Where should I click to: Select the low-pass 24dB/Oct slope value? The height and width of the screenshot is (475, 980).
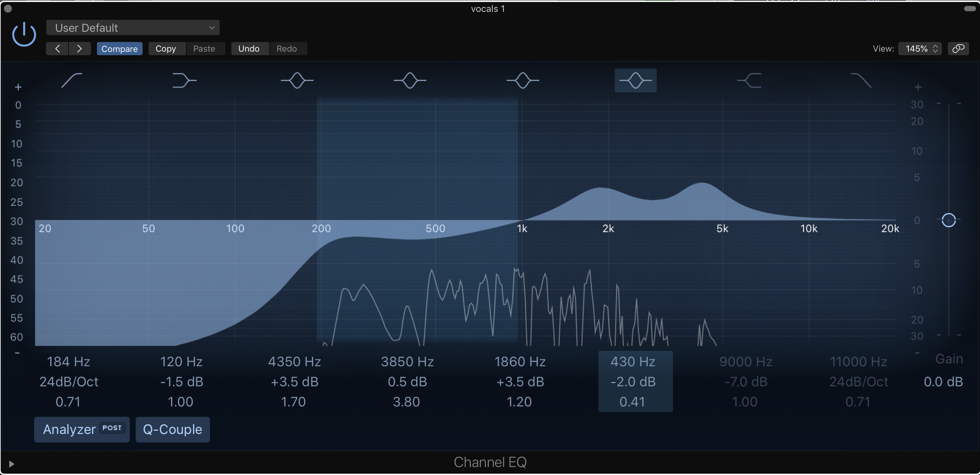(859, 381)
